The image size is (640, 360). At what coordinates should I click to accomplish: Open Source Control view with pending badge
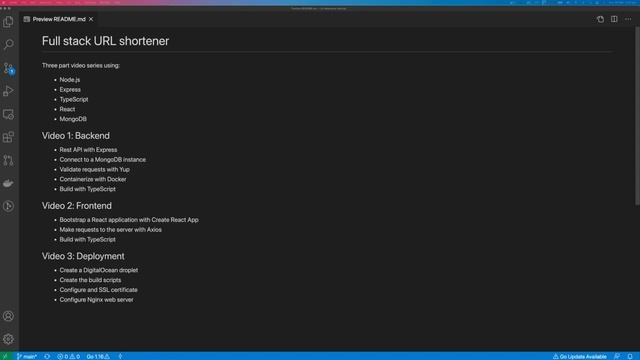(8, 68)
